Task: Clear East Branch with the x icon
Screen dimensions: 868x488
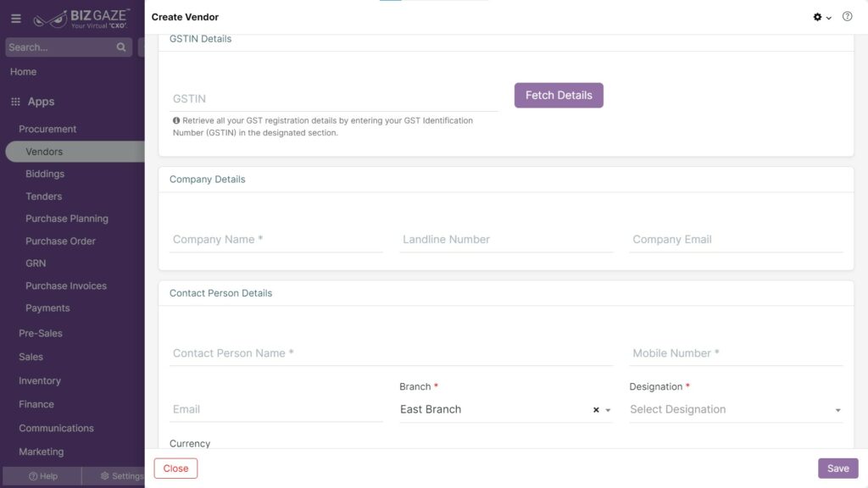Action: 596,410
